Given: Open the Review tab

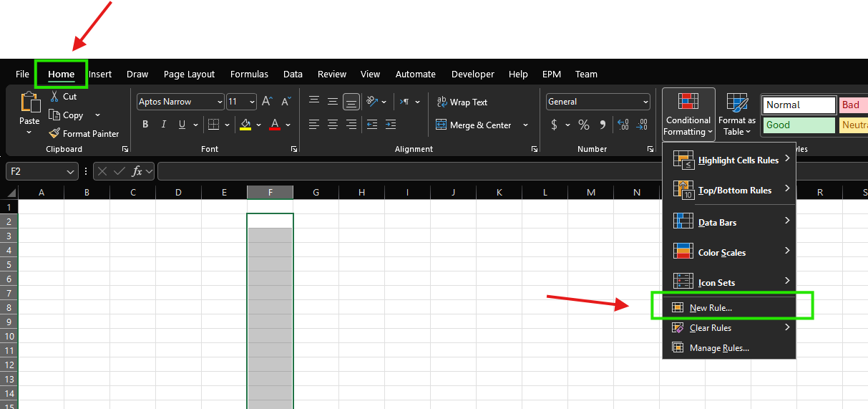Looking at the screenshot, I should 332,74.
